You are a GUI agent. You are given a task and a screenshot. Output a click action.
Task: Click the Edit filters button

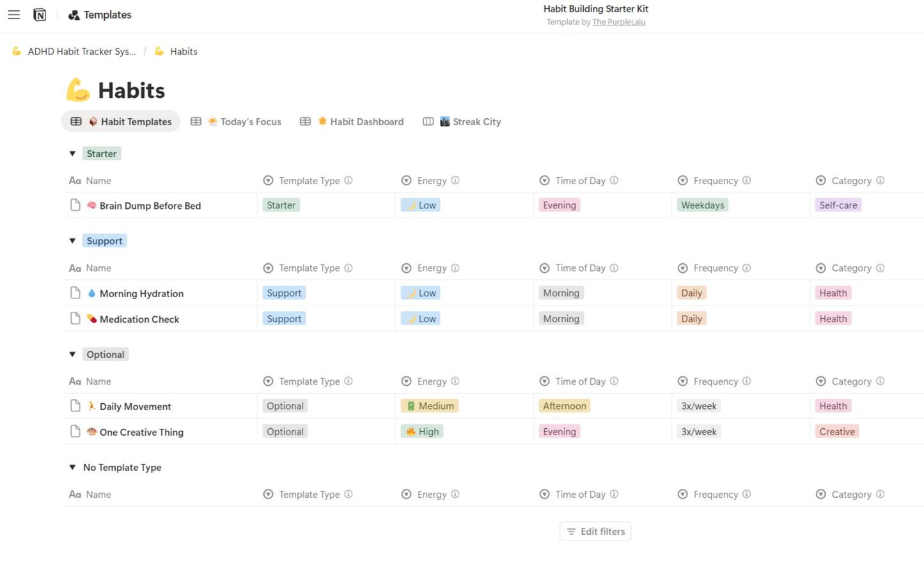[x=595, y=531]
